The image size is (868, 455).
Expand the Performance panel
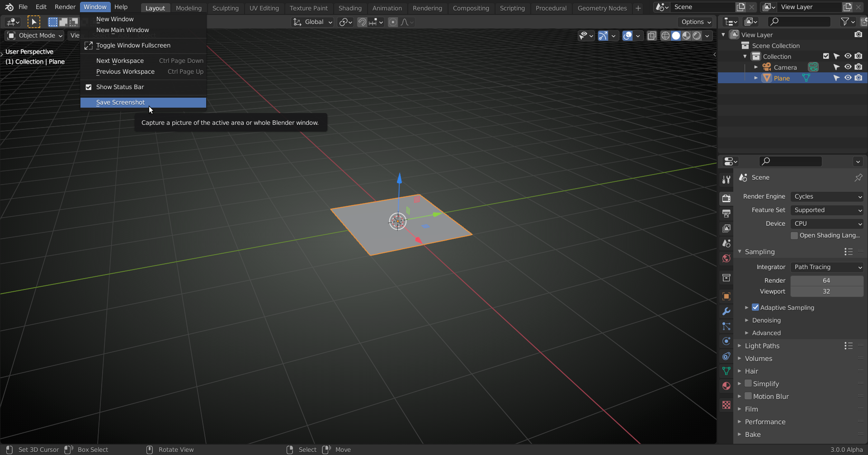point(765,422)
